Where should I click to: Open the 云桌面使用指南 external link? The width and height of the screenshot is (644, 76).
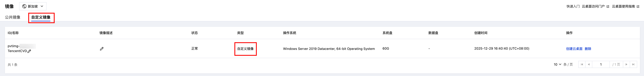[x=626, y=7]
